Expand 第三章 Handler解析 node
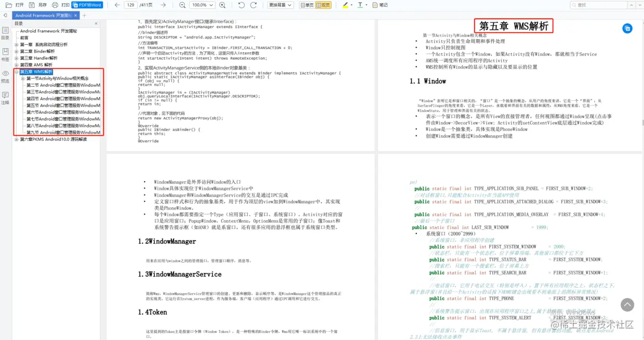 pos(17,58)
